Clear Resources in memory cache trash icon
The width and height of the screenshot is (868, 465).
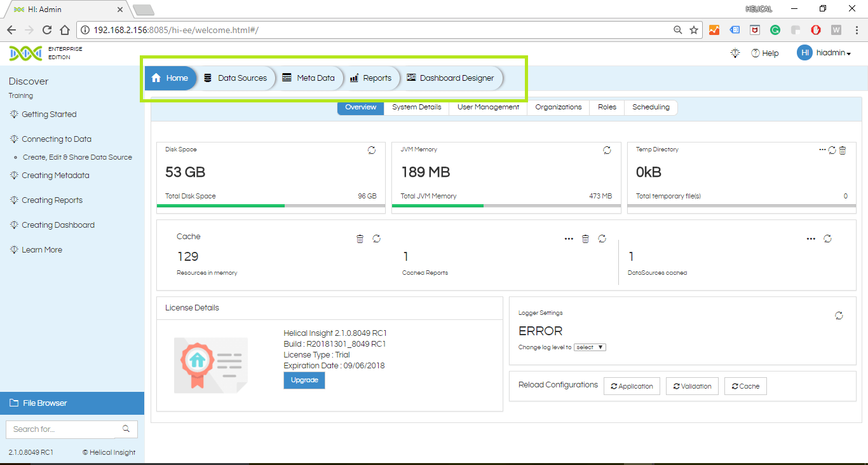click(360, 239)
